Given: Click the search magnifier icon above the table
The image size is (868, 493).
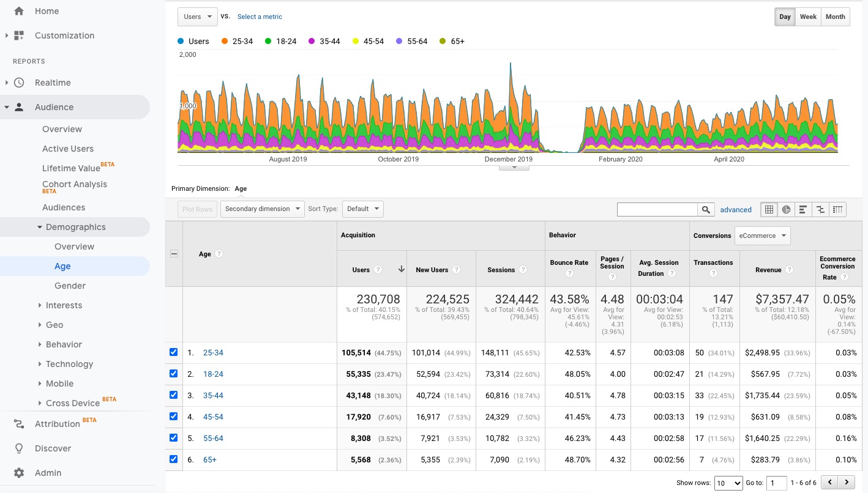Looking at the screenshot, I should coord(706,209).
